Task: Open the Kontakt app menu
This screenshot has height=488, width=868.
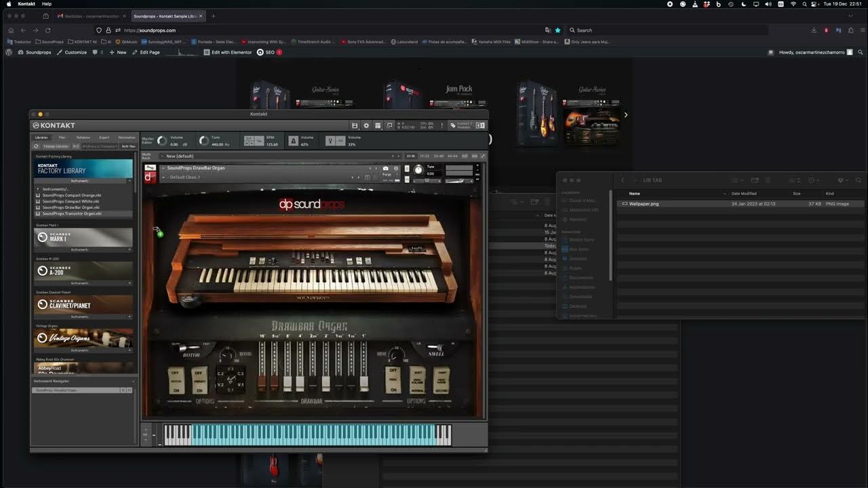Action: pos(26,4)
